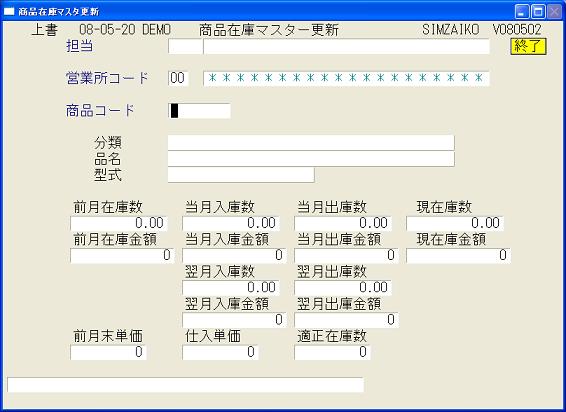This screenshot has height=412, width=566.
Task: Select the 品名 text field
Action: (311, 159)
